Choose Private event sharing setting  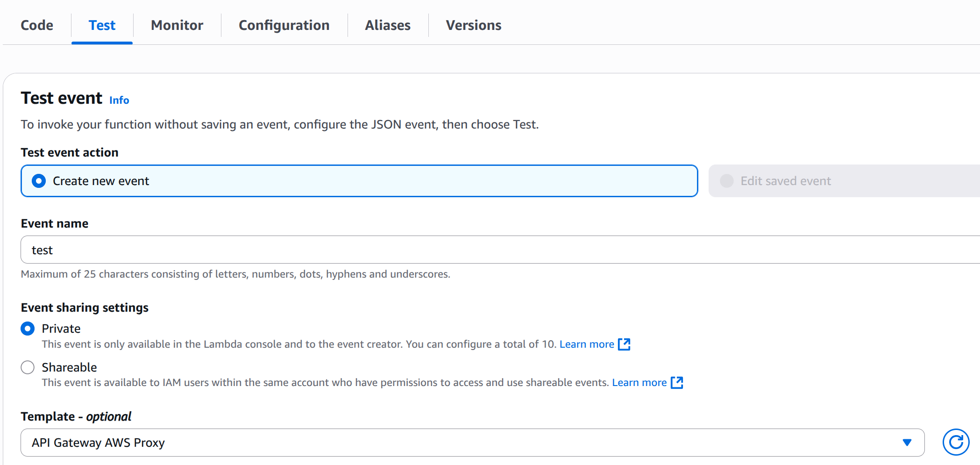[28, 329]
